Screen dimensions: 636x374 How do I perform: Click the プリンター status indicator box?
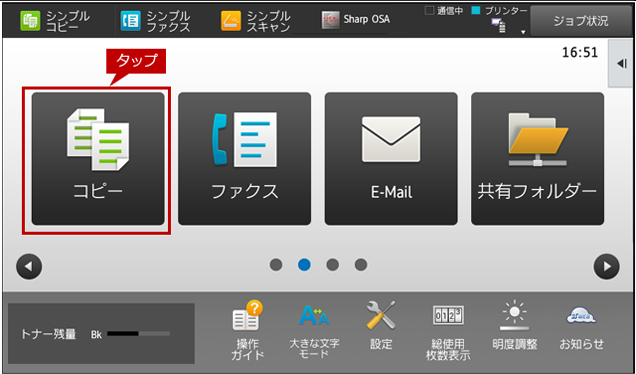pos(475,11)
